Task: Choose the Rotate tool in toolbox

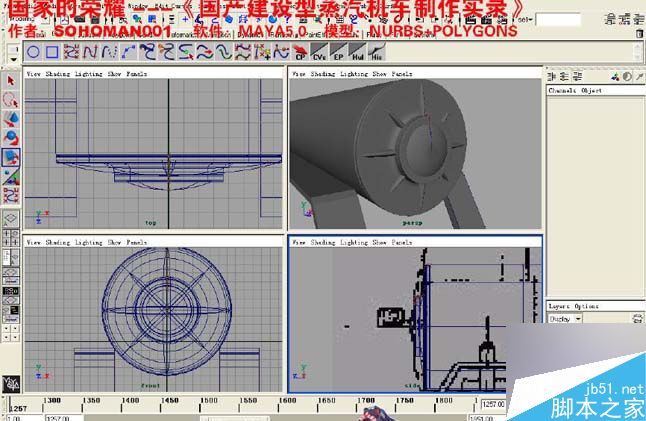Action: click(x=11, y=137)
